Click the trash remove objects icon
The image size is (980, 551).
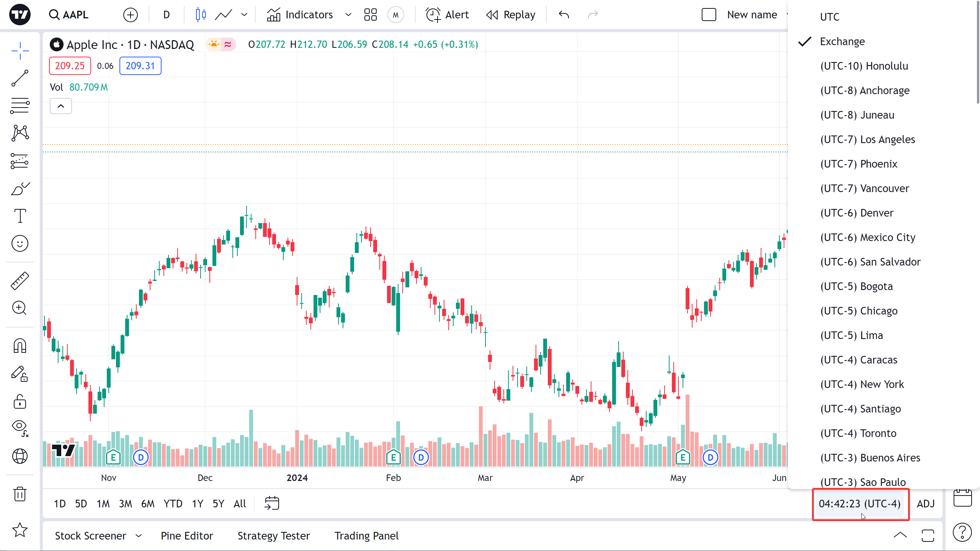20,494
